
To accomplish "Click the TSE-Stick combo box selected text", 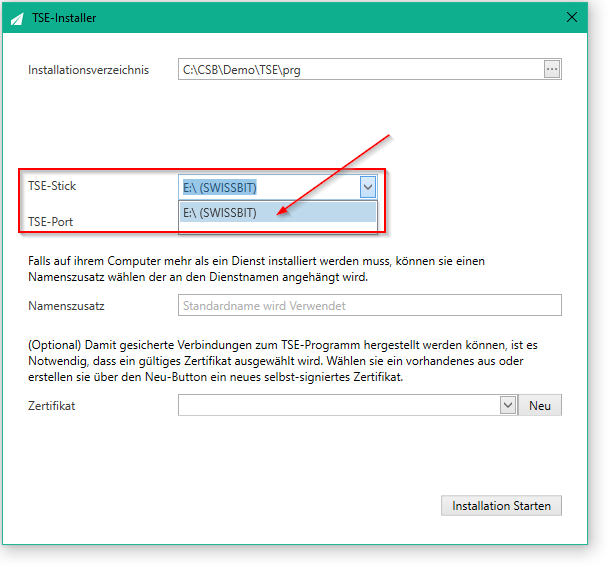I will click(x=220, y=188).
